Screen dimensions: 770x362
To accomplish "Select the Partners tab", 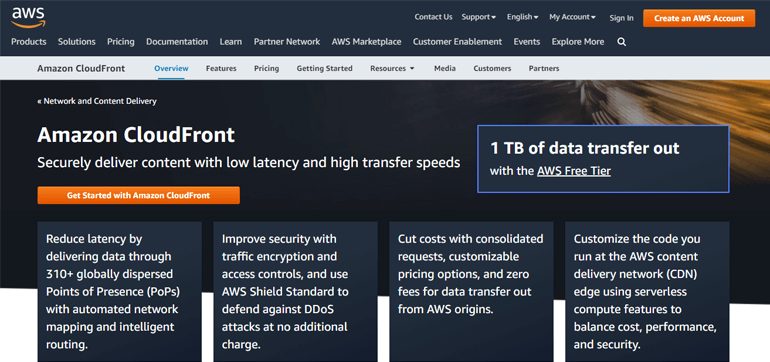I will [x=544, y=68].
